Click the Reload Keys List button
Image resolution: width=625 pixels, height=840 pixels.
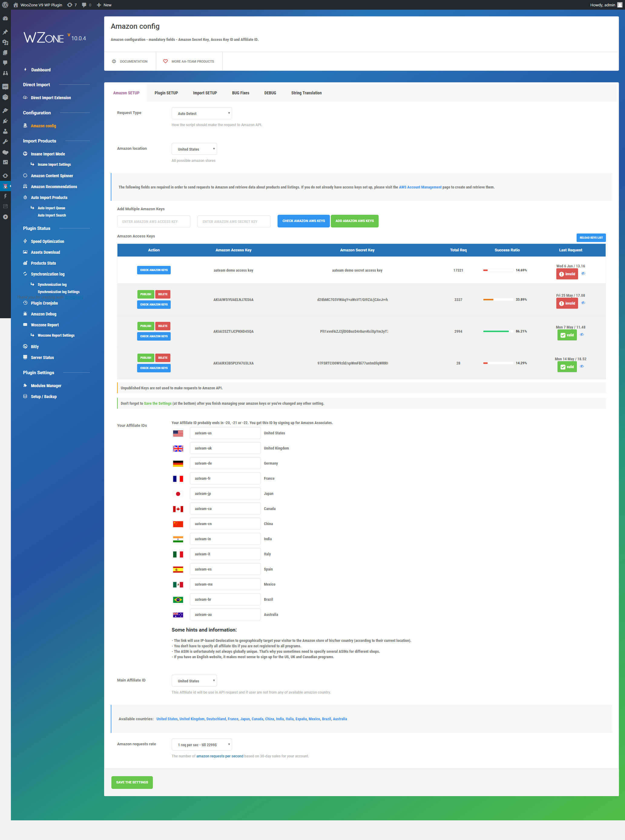[591, 237]
